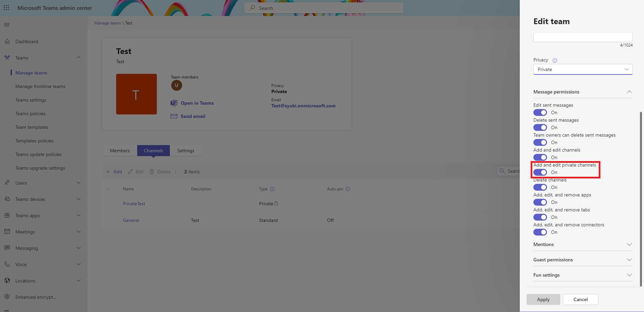Viewport: 644px width, 312px height.
Task: Expand the Mentions section
Action: (583, 244)
